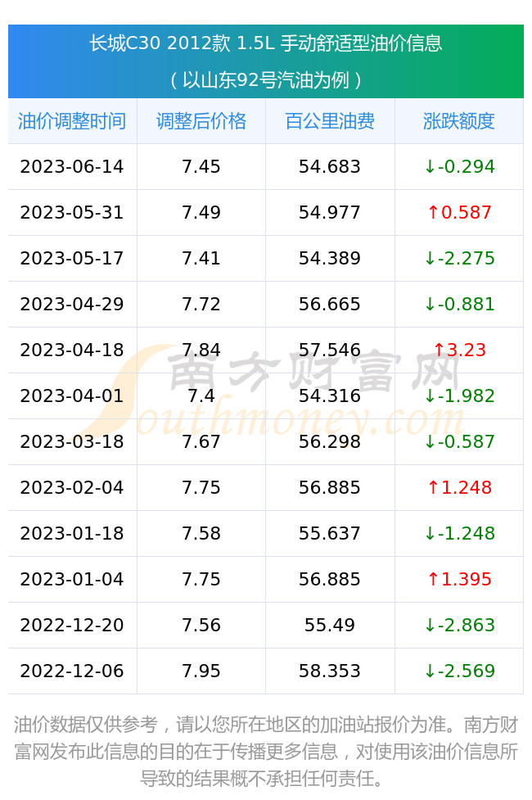Select the disclaimer paragraph starting 油价数据仅供参考

click(266, 752)
